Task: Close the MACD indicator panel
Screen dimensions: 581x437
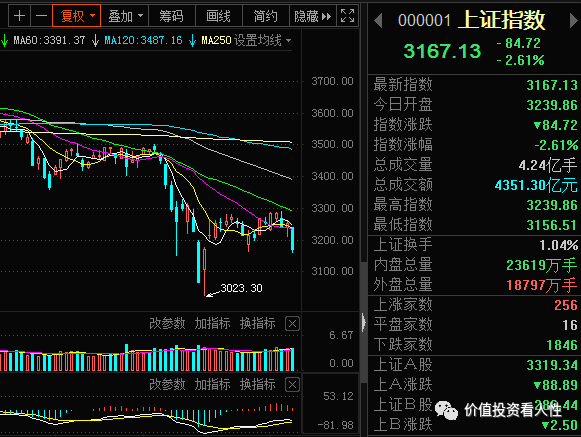Action: [292, 385]
